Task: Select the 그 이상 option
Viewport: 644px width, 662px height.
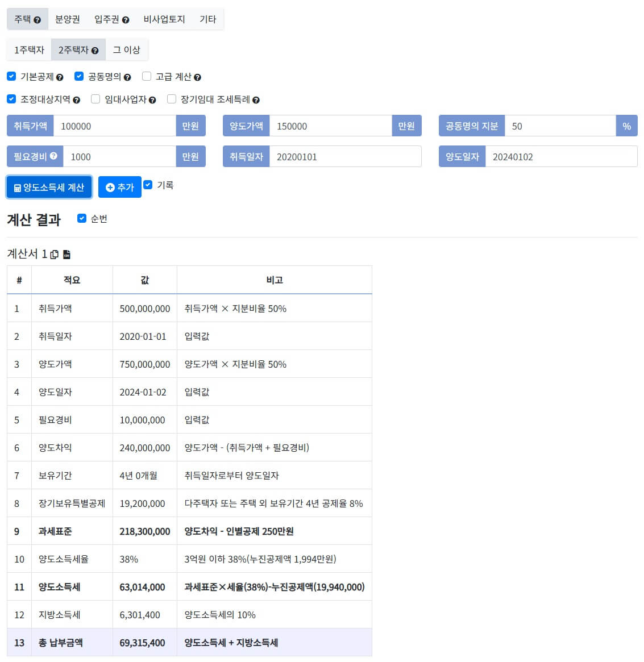Action: (x=126, y=50)
